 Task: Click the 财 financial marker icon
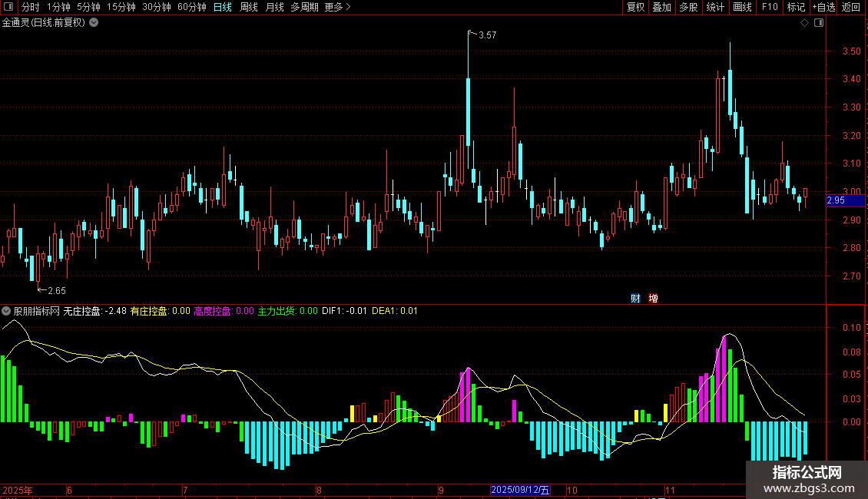point(635,299)
